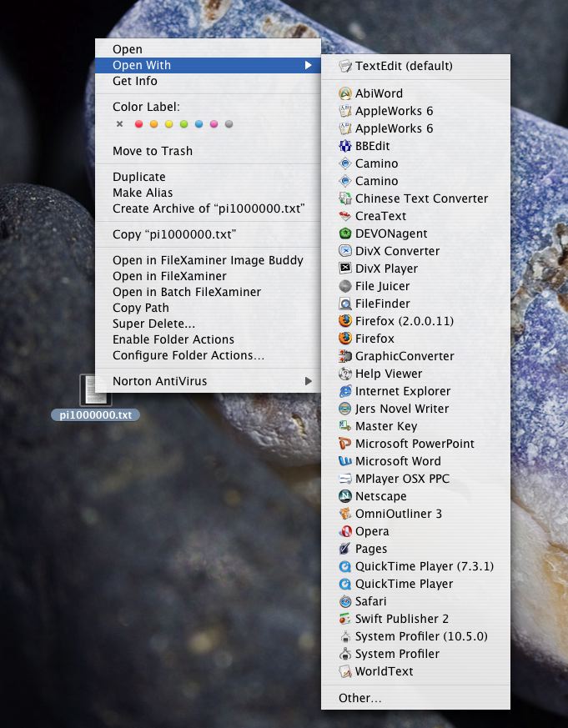568x728 pixels.
Task: Select Create Archive of "pi1000000.txt"
Action: click(x=208, y=208)
